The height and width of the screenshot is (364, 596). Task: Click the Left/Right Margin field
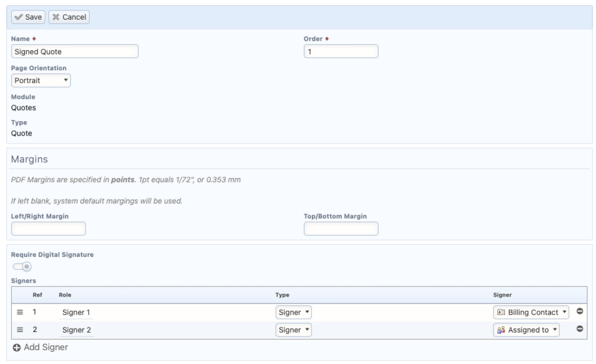[48, 229]
